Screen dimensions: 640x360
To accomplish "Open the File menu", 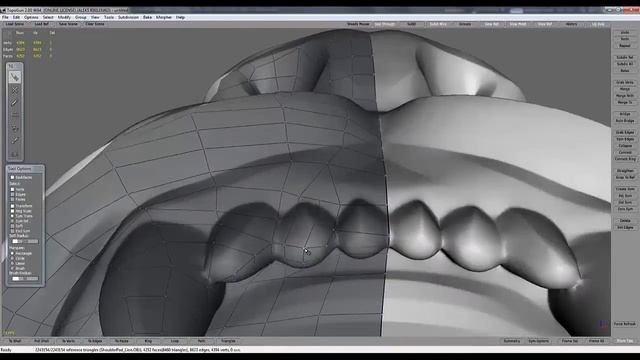I will pos(5,18).
